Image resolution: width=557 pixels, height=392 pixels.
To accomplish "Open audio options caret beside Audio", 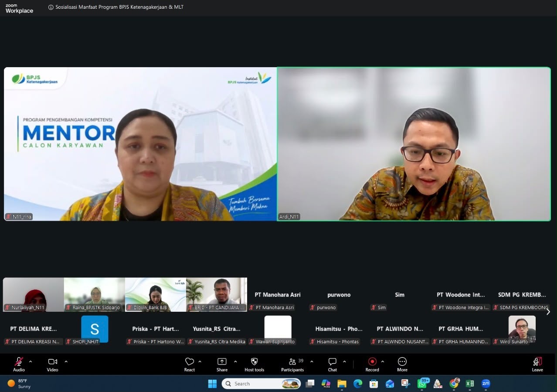I will pos(31,361).
